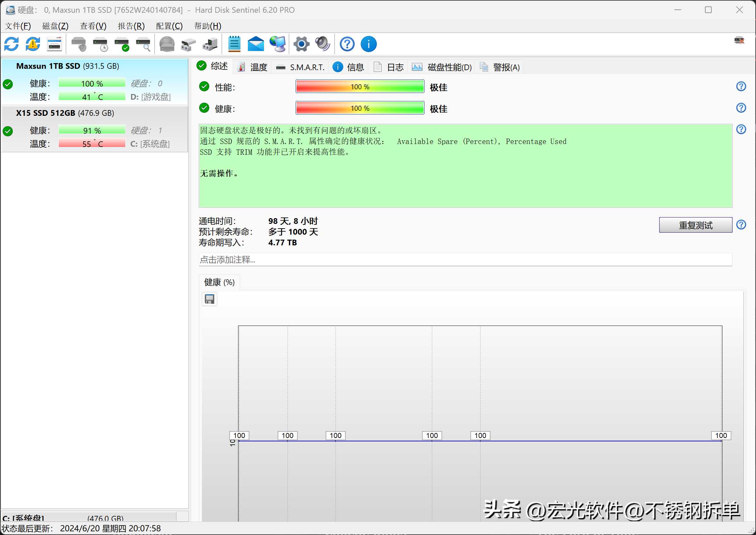Switch to the S.M.A.R.T. tab
Screen dimensions: 756x535
[x=300, y=67]
